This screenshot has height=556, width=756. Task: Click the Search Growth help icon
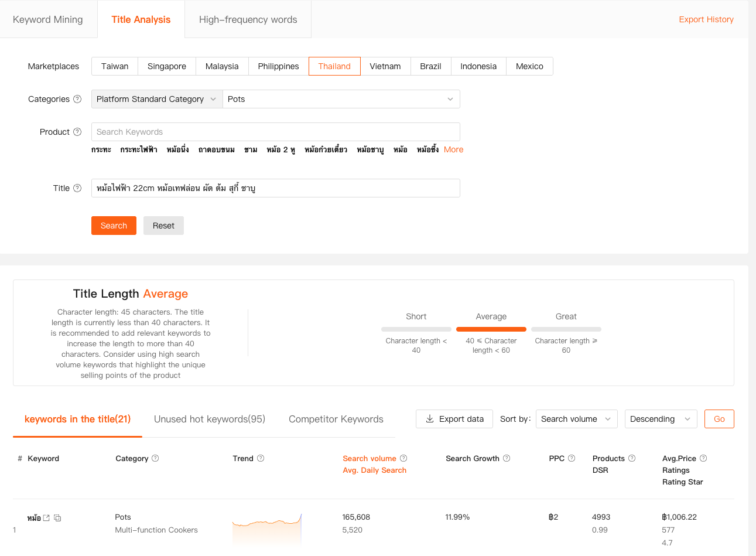(x=507, y=458)
